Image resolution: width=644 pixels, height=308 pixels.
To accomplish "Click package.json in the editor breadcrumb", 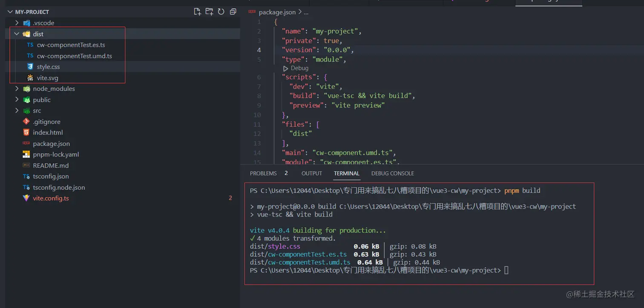I will click(x=277, y=12).
